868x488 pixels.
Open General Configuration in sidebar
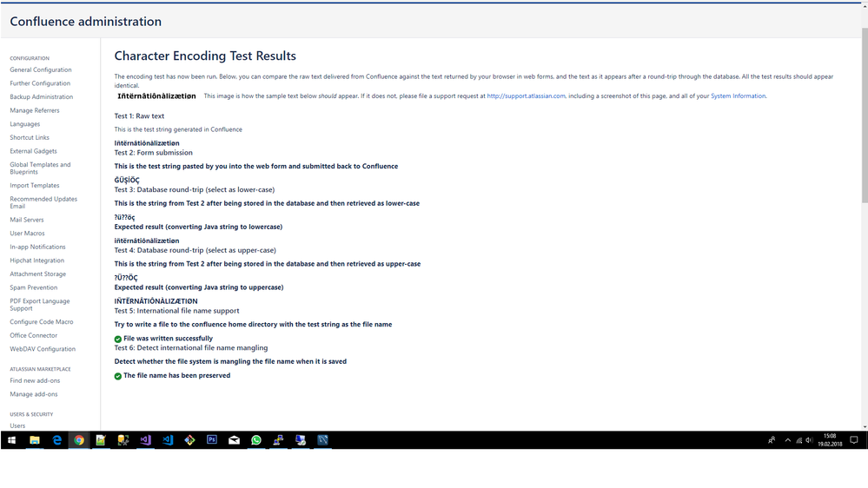tap(41, 69)
